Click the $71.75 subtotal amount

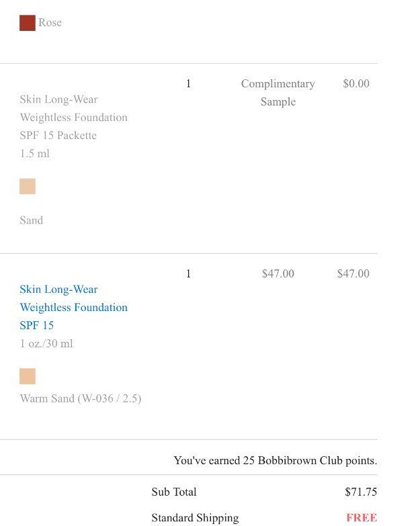[361, 492]
